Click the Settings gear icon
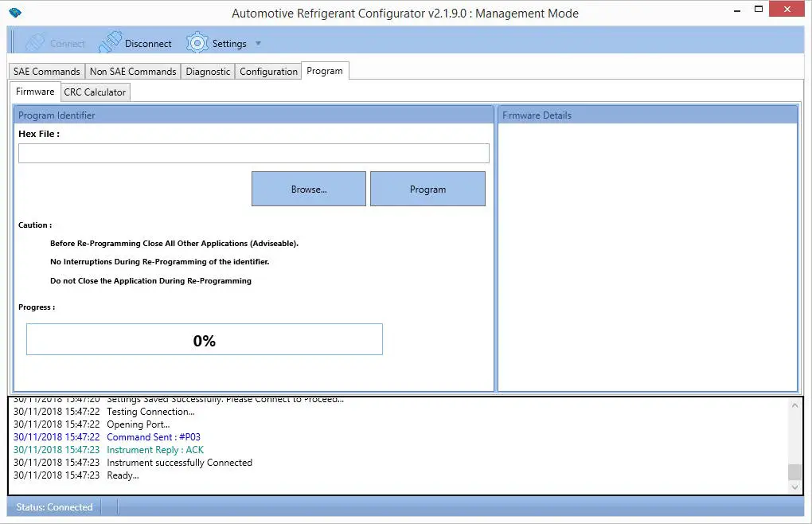 tap(197, 43)
